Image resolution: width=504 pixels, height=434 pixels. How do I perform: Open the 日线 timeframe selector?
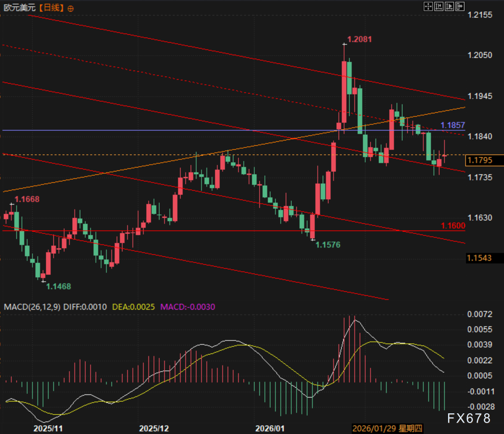coord(52,8)
